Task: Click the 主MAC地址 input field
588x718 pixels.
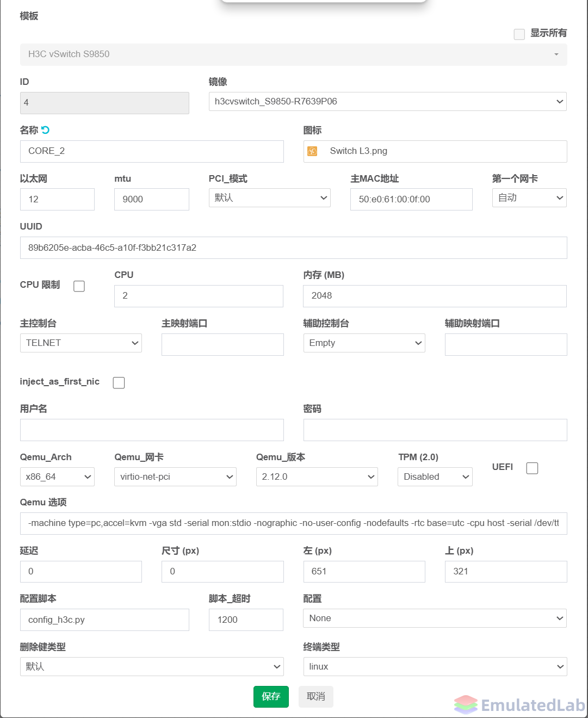Action: coord(411,200)
